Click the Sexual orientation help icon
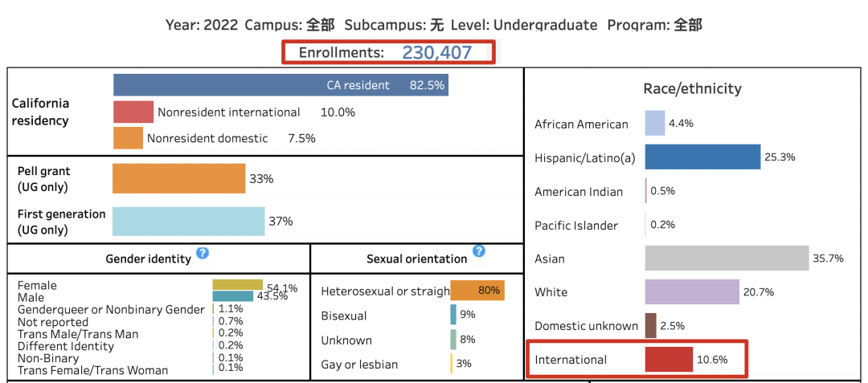This screenshot has height=383, width=868. [x=479, y=251]
